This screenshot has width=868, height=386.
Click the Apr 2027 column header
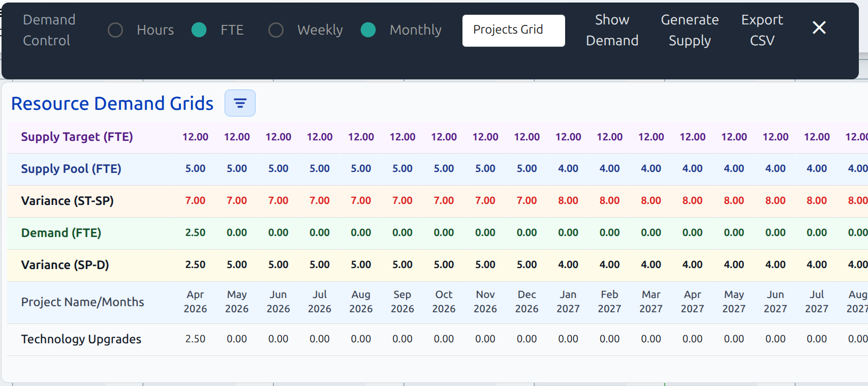(693, 302)
